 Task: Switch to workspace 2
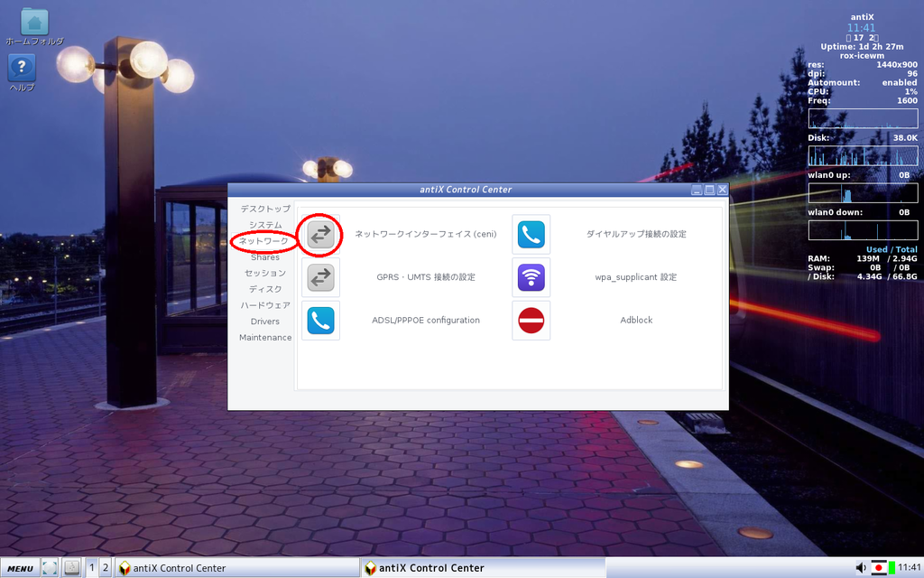point(106,568)
